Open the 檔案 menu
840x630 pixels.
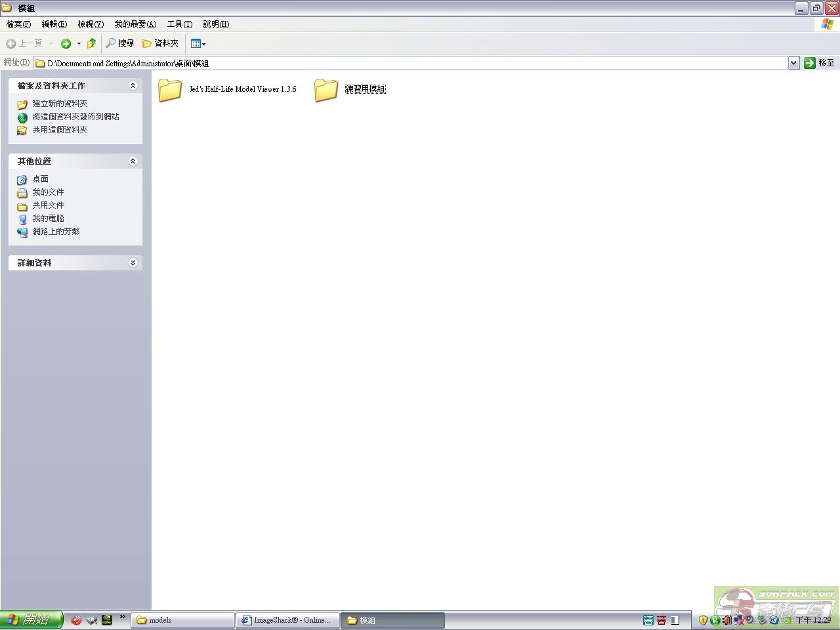18,24
